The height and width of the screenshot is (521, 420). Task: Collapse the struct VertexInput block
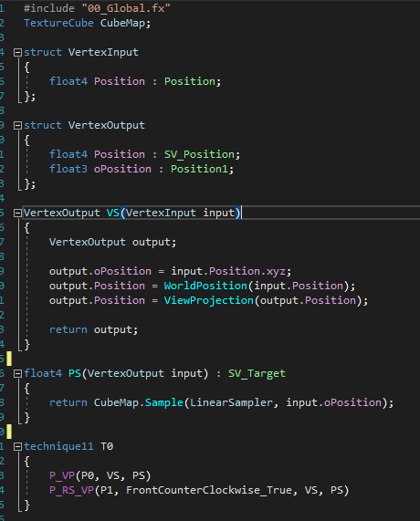tap(17, 53)
